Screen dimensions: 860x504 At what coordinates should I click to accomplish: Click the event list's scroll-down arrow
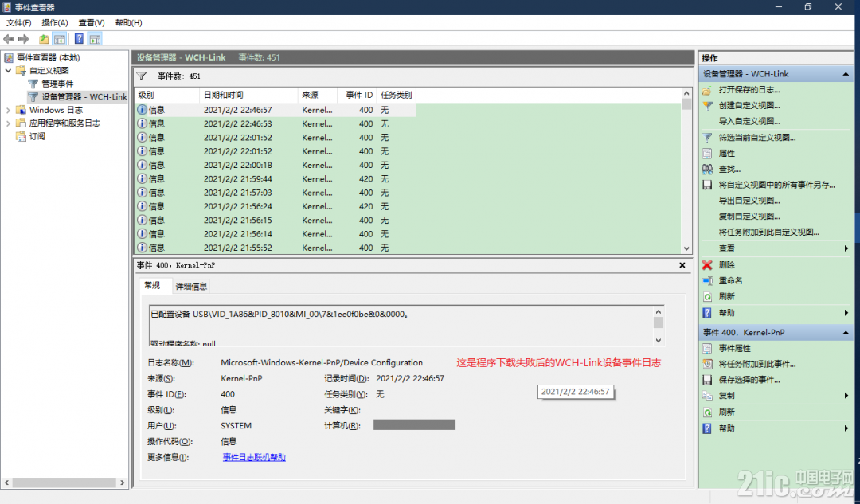click(x=686, y=248)
